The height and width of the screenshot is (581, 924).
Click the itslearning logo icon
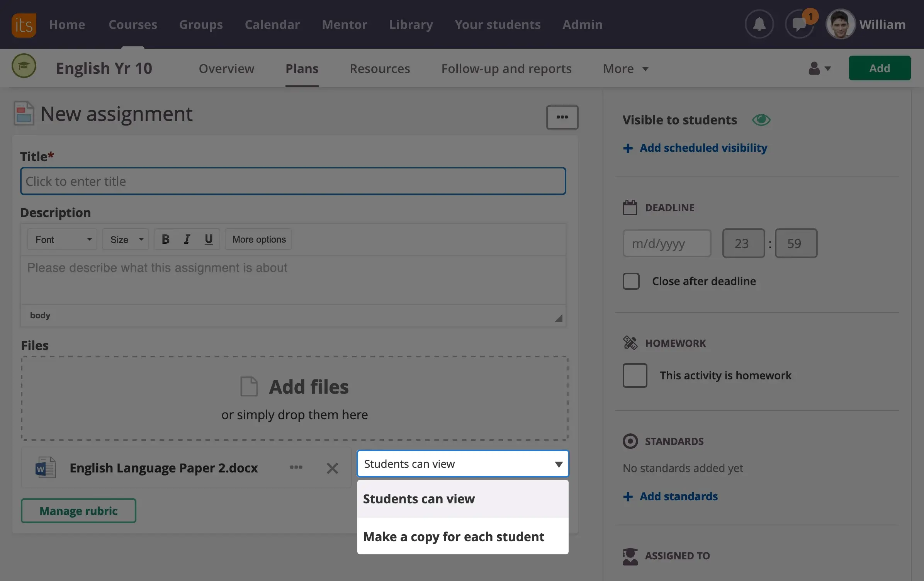pos(24,25)
